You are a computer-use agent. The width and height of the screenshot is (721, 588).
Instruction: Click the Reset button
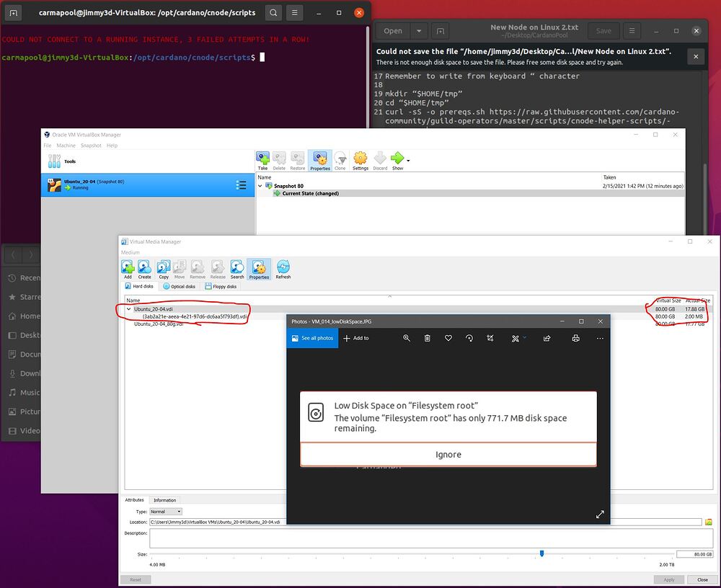tap(136, 579)
